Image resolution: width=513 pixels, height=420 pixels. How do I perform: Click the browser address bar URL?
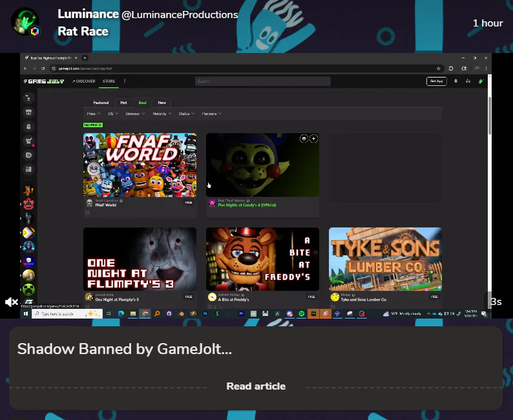pos(85,68)
